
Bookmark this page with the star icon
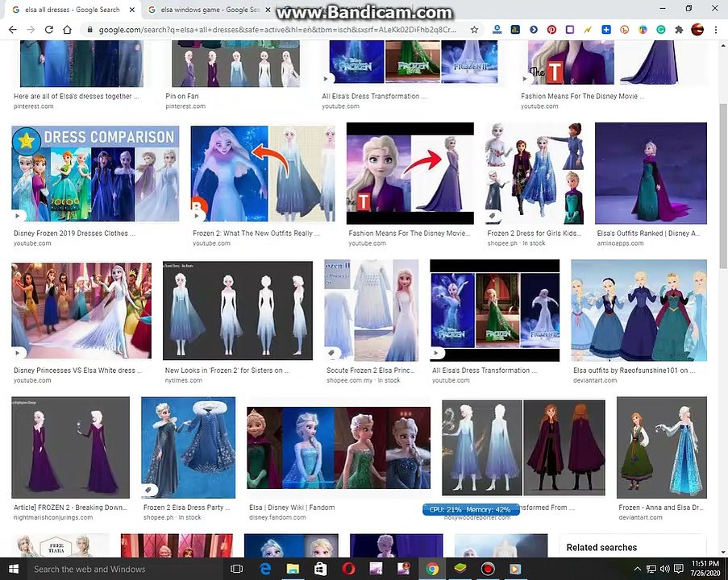coord(474,30)
